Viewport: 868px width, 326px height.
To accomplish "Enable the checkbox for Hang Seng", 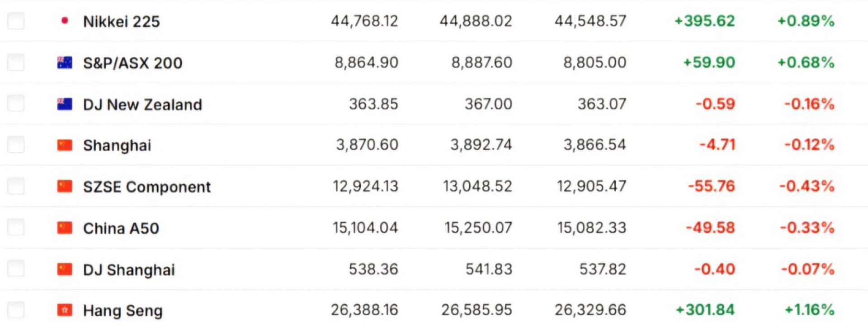I will pos(16,310).
